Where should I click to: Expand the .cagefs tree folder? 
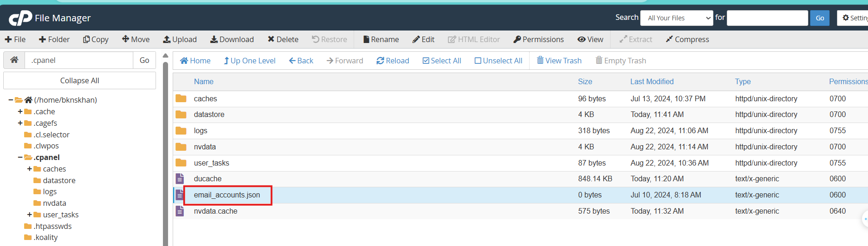tap(20, 123)
